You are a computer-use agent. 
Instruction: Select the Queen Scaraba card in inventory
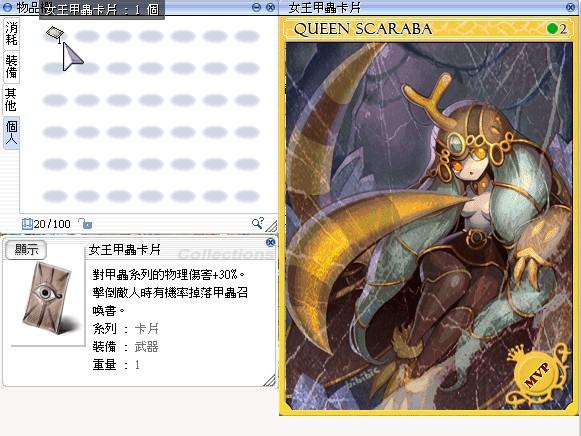(x=55, y=34)
